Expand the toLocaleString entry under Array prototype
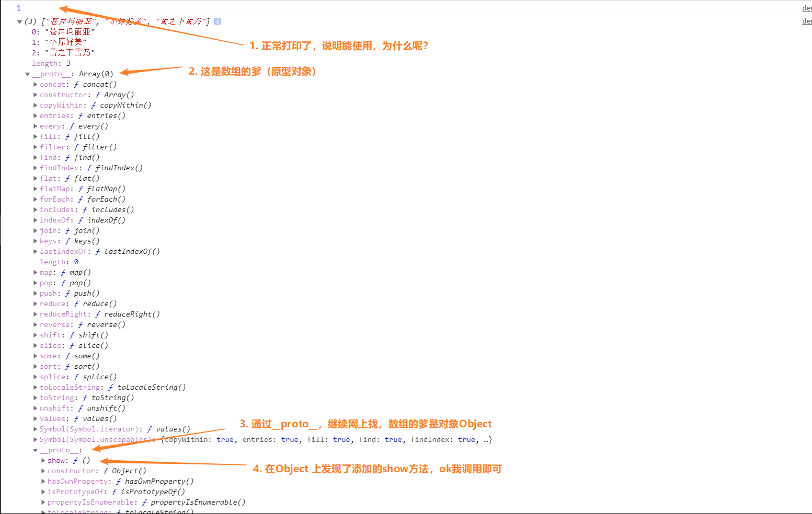The image size is (812, 514). (x=35, y=387)
